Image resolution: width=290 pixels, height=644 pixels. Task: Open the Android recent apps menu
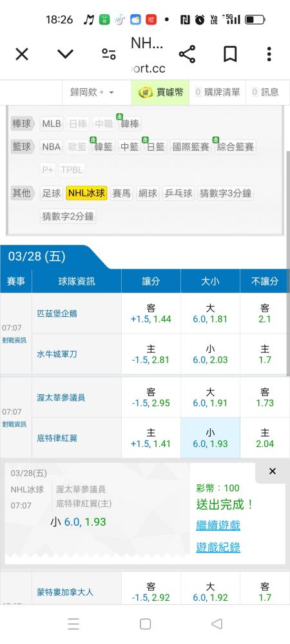pyautogui.click(x=73, y=624)
